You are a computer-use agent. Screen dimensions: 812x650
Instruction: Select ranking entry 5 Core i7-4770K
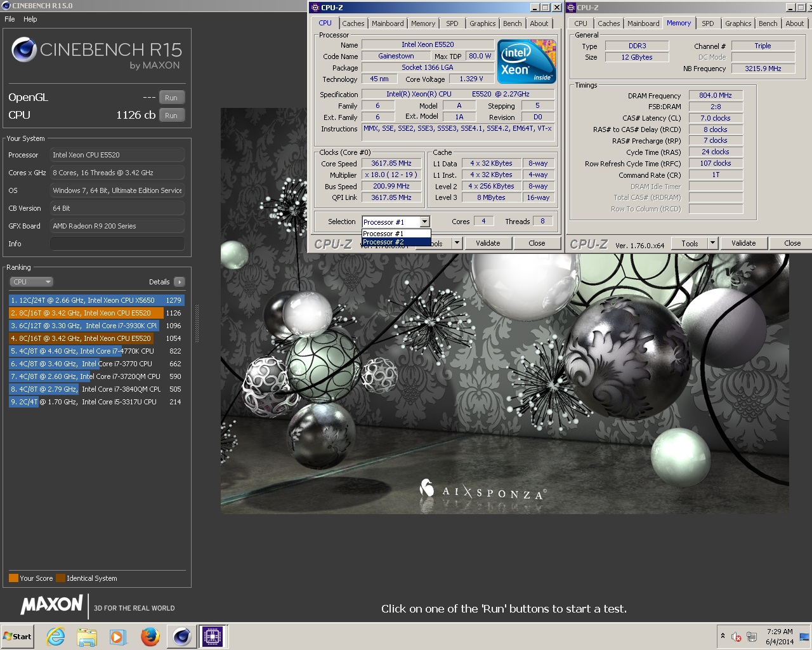click(96, 351)
